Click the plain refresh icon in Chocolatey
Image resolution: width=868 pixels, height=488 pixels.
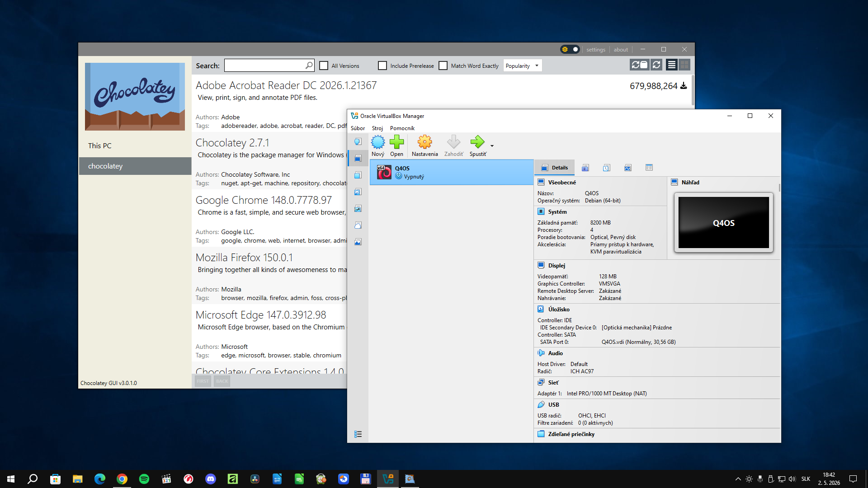pyautogui.click(x=656, y=65)
